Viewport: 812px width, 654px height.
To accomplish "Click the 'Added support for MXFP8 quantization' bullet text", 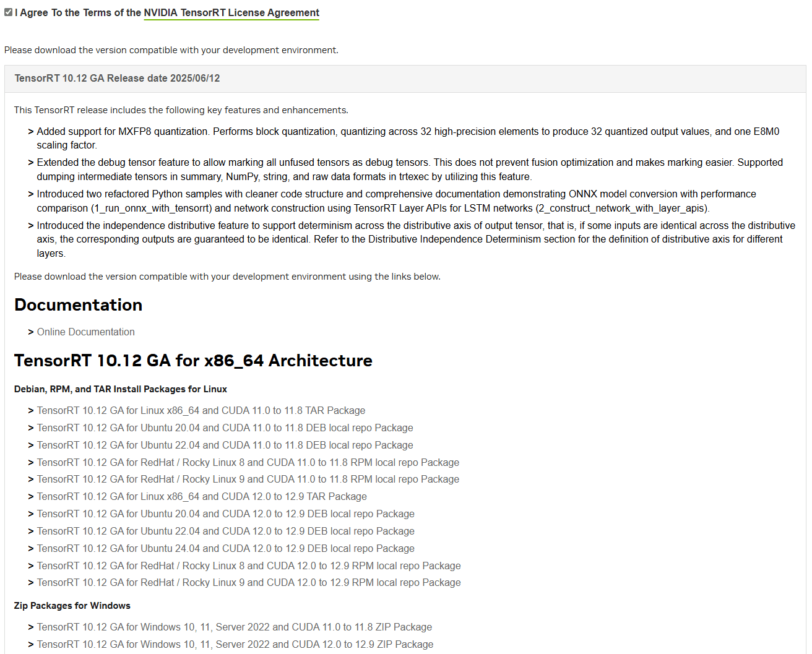I will 408,139.
